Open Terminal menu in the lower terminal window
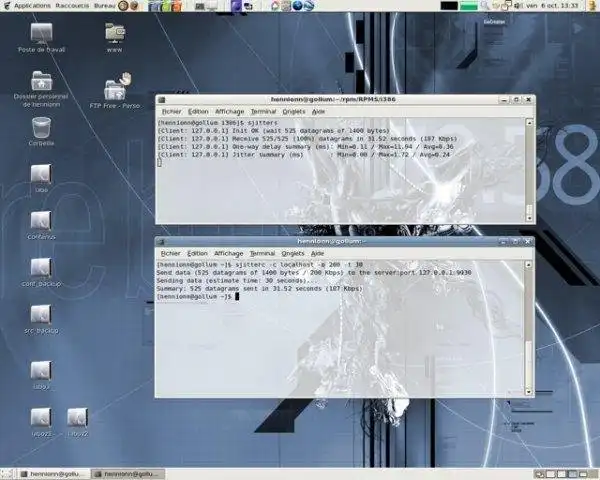Screen dimensions: 600x480 pyautogui.click(x=262, y=253)
